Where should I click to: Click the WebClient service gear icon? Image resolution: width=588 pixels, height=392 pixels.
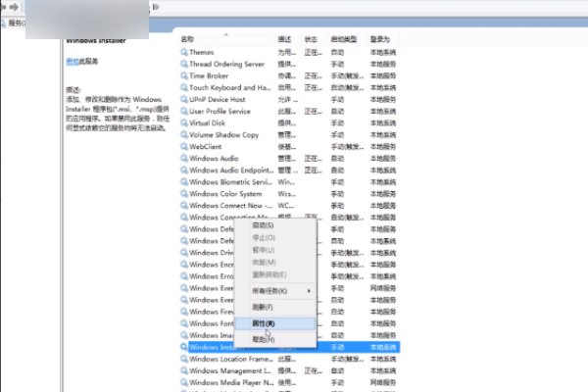pos(184,146)
